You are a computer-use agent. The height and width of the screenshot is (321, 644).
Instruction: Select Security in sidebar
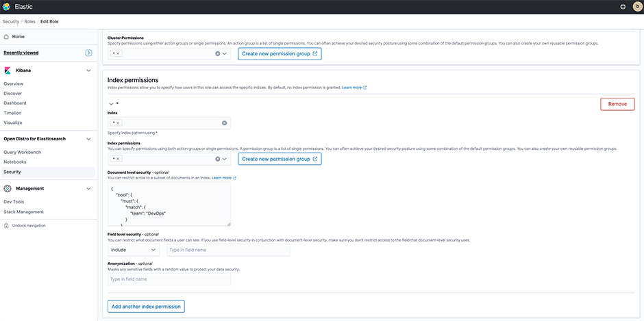tap(12, 172)
